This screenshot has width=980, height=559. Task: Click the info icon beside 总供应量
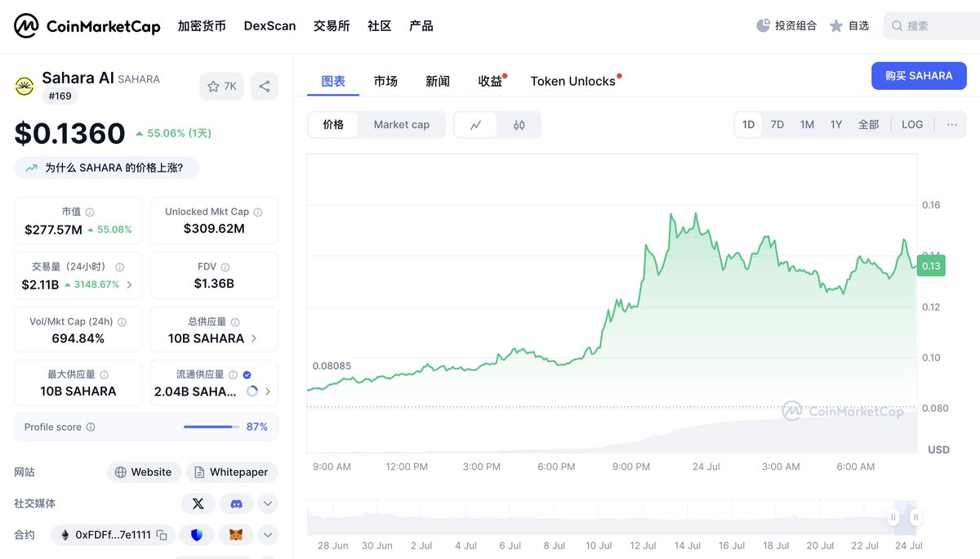tap(235, 322)
